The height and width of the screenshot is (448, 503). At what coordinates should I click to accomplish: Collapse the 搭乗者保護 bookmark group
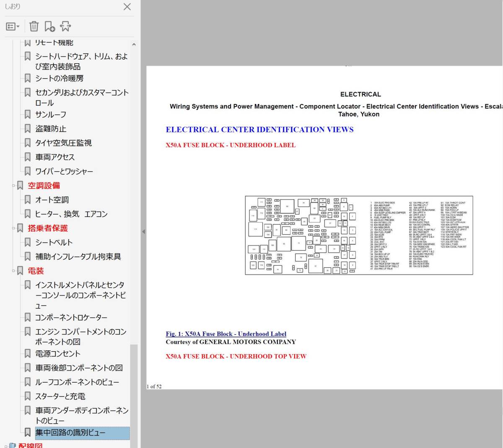click(13, 228)
